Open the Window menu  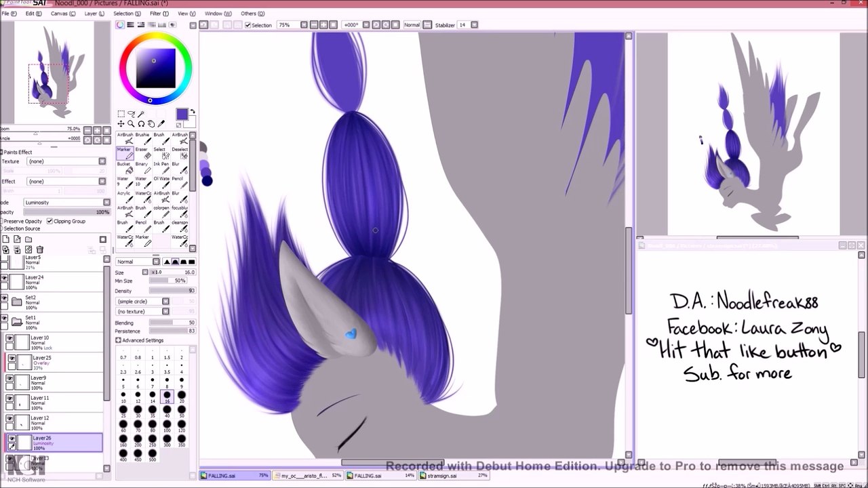pos(217,14)
